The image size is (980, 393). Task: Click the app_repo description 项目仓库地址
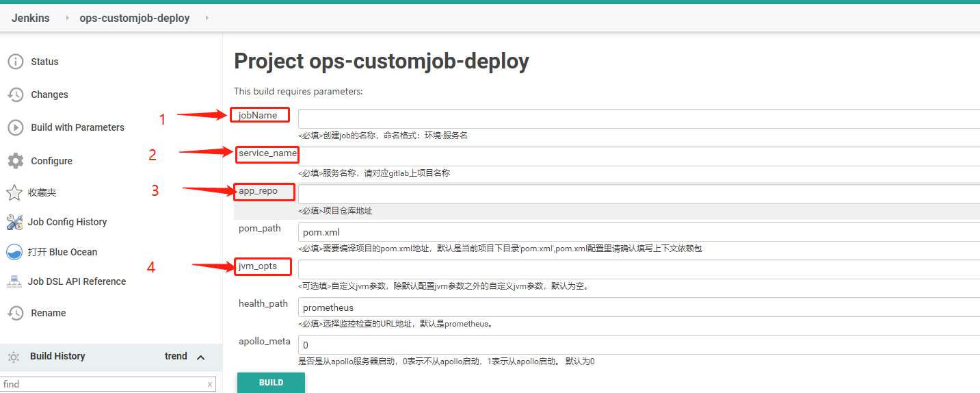(335, 211)
